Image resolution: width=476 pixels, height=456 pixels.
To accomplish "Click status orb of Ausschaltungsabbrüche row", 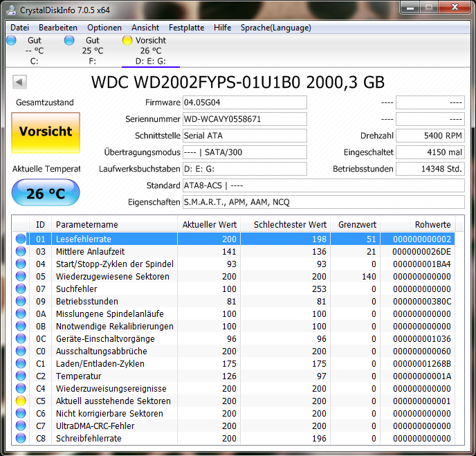I will 21,351.
